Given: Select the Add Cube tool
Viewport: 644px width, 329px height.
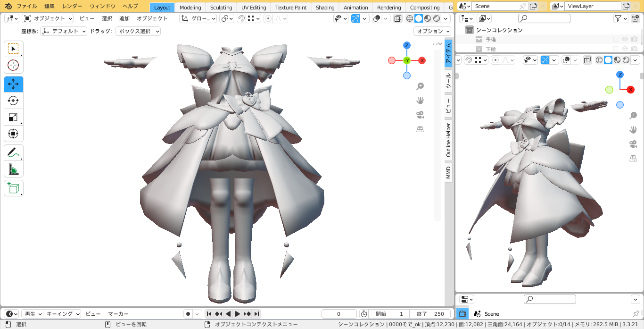Looking at the screenshot, I should click(x=13, y=188).
